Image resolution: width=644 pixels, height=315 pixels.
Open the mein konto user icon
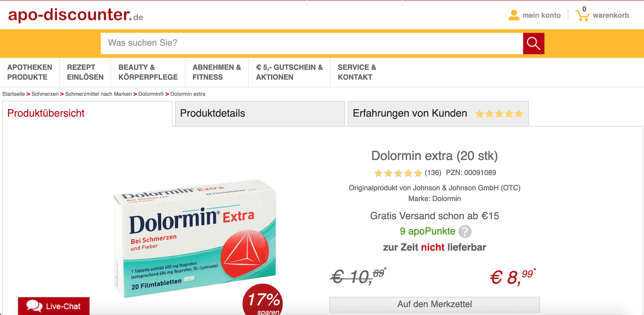(x=514, y=15)
